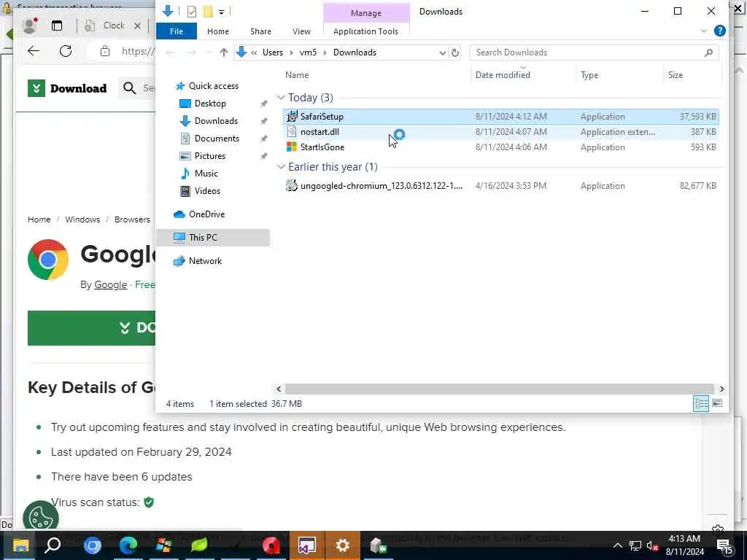
Task: Click Users in the address breadcrumb
Action: (x=273, y=52)
